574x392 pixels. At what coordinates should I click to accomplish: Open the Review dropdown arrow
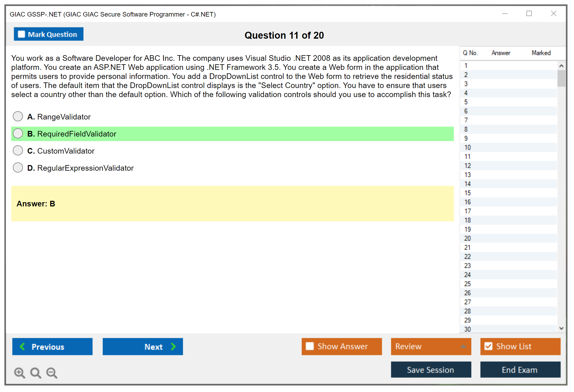coord(463,346)
